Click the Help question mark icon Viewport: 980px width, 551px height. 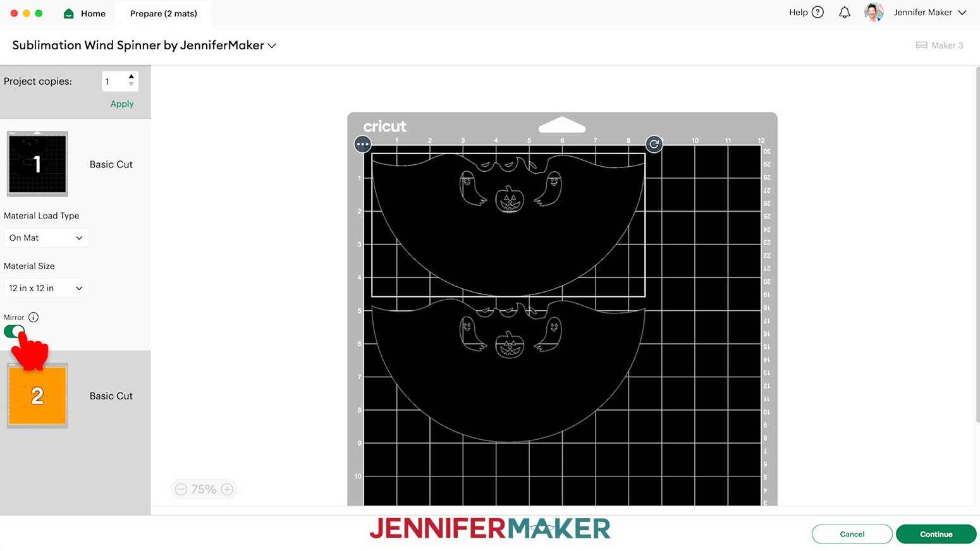point(818,12)
